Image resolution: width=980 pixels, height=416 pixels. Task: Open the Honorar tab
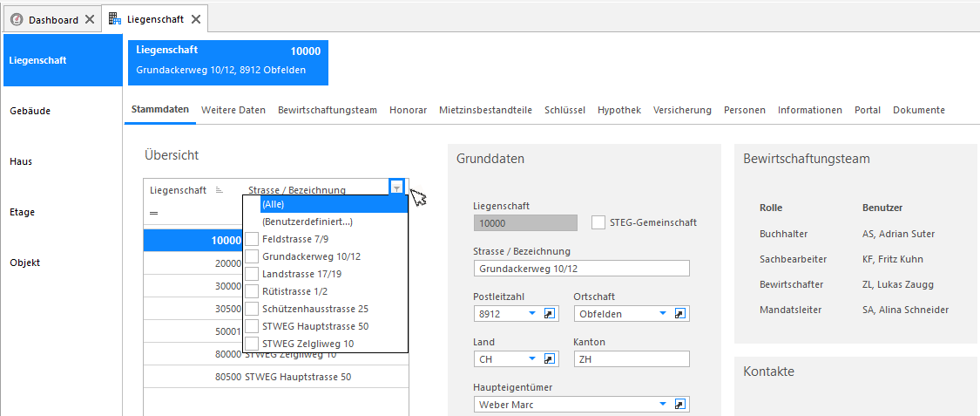[x=409, y=110]
